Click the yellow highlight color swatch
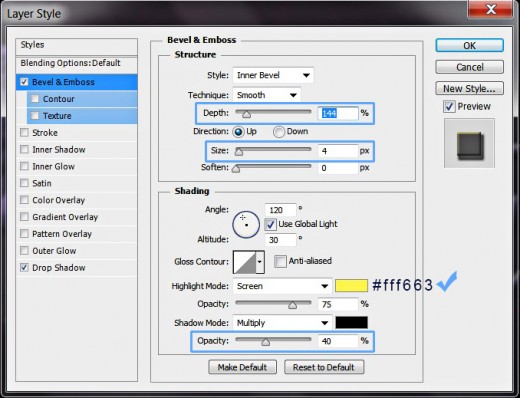The height and width of the screenshot is (398, 520). tap(351, 286)
